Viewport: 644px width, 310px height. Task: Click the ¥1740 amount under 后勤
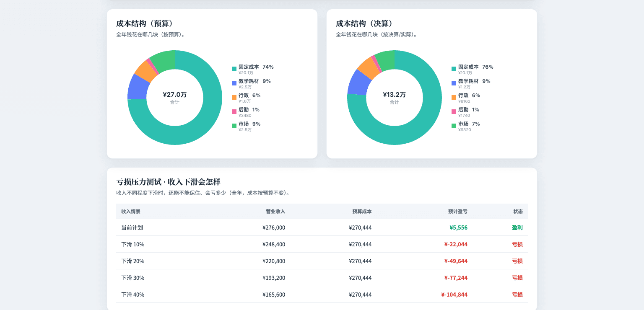point(464,116)
